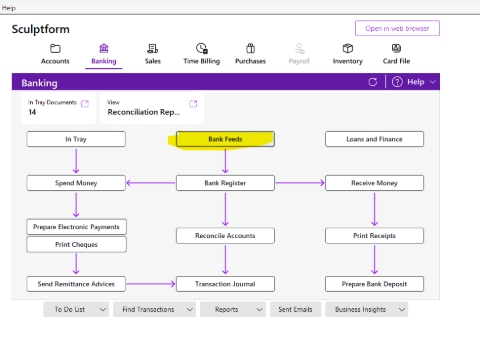Open the Card File module icon
The image size is (480, 360).
396,48
